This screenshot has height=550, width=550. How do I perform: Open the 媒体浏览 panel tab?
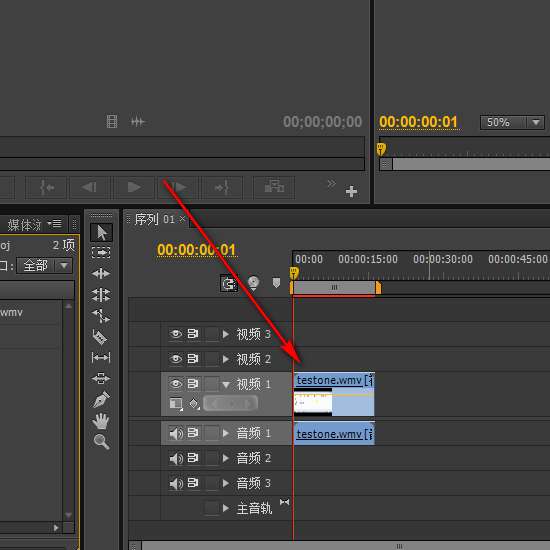25,224
